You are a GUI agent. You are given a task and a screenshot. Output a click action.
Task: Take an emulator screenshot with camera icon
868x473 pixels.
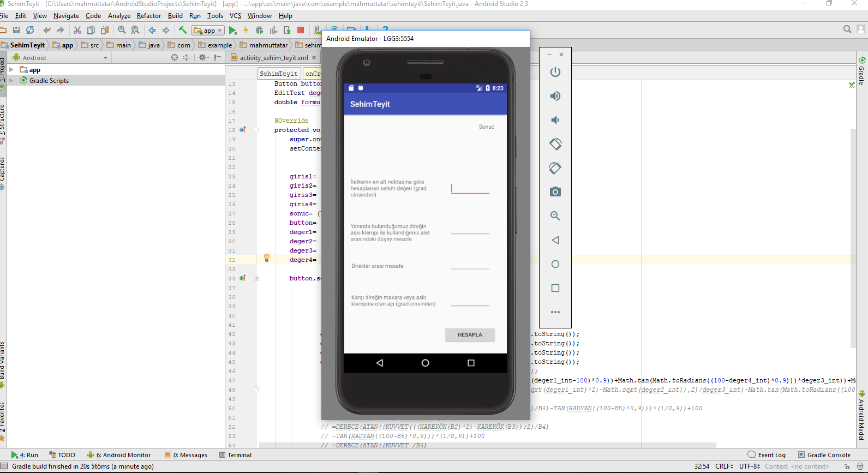pyautogui.click(x=555, y=192)
